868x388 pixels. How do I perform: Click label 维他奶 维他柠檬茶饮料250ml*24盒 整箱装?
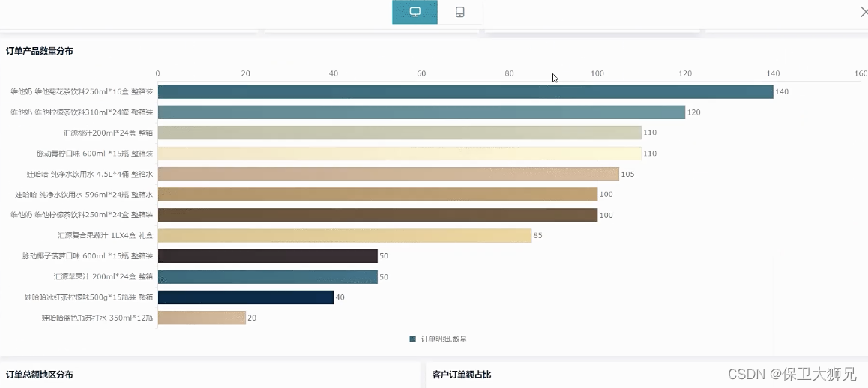pyautogui.click(x=82, y=215)
